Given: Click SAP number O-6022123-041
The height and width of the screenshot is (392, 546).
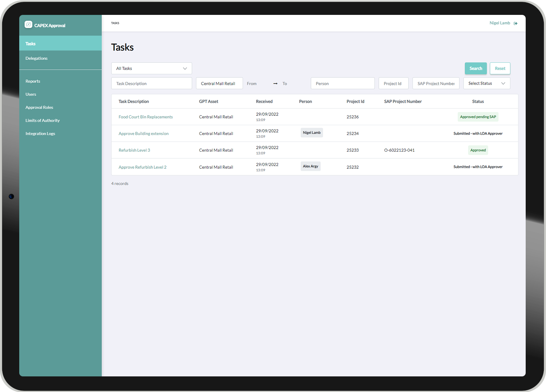Looking at the screenshot, I should click(x=399, y=150).
